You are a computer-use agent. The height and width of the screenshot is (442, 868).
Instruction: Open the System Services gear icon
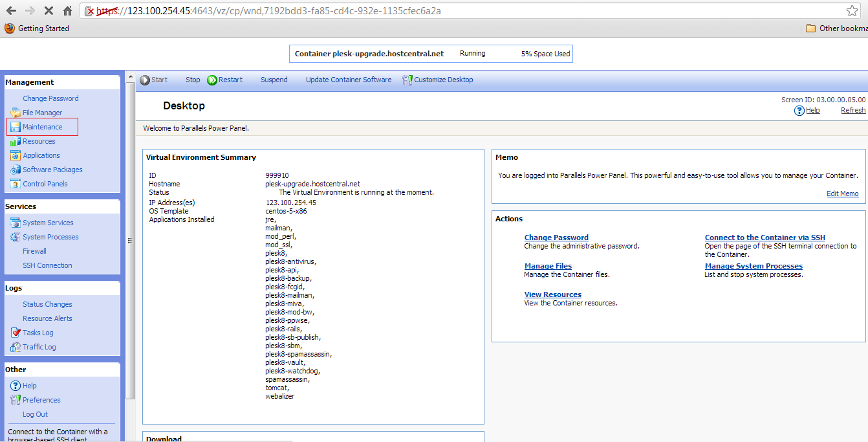[x=16, y=223]
